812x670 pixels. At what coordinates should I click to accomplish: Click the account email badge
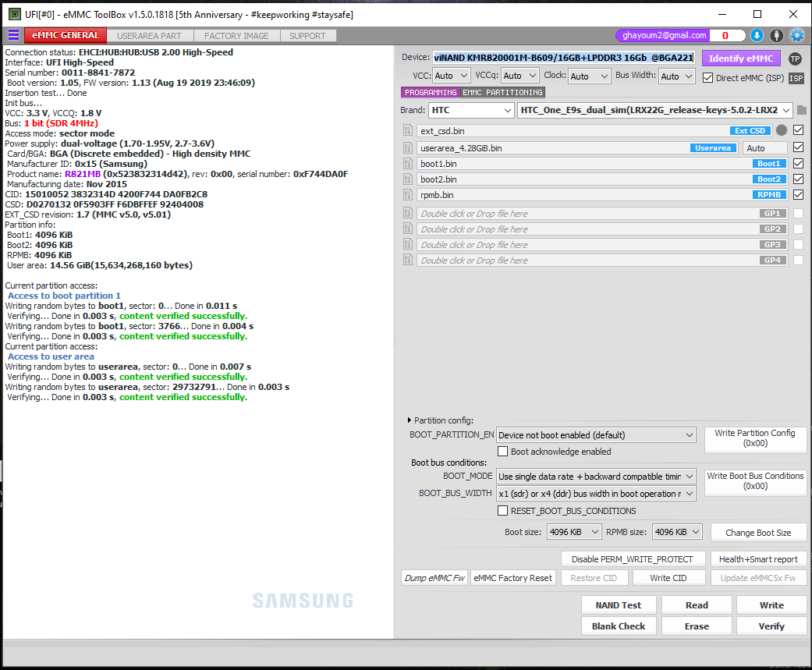(x=665, y=35)
